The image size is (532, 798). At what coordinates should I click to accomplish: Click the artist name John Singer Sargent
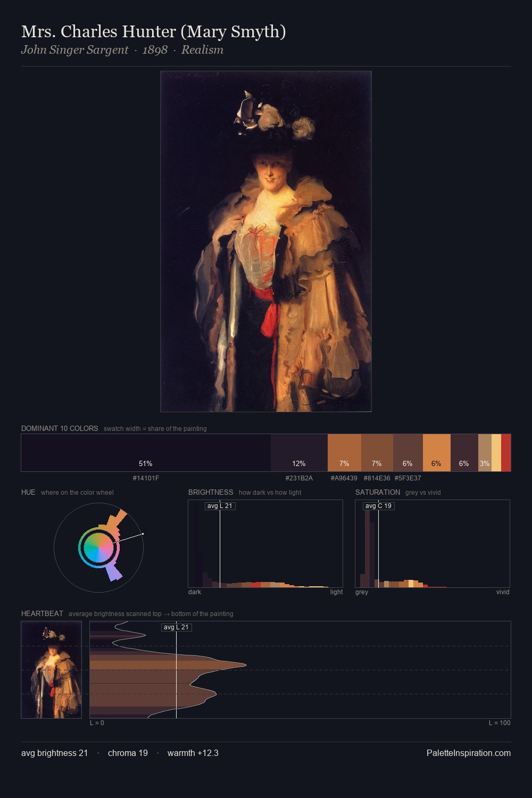[x=75, y=50]
